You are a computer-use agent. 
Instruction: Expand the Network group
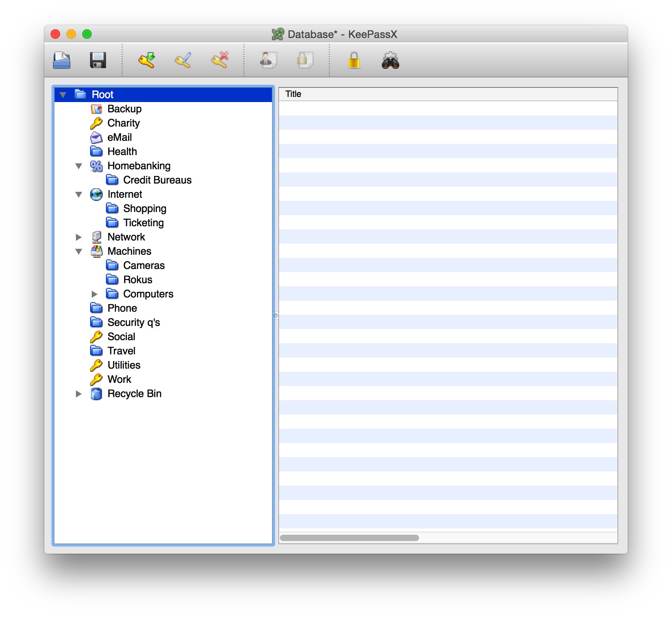point(79,237)
